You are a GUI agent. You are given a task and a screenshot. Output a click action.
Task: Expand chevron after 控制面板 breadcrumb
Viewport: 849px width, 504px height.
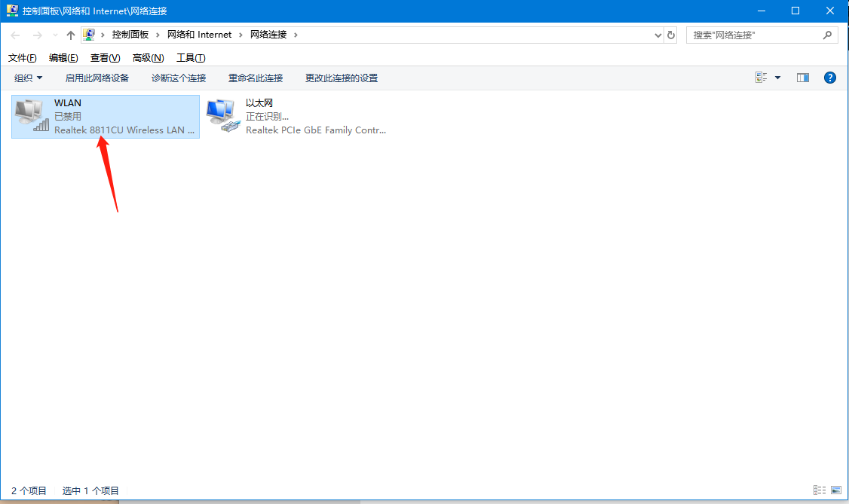click(x=158, y=35)
